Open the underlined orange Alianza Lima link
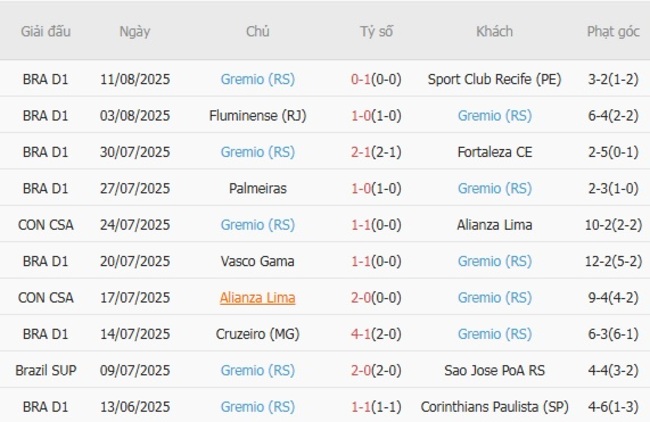Image resolution: width=650 pixels, height=422 pixels. click(257, 298)
